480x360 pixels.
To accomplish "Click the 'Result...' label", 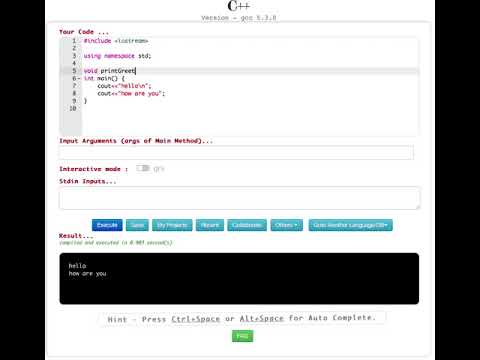I will point(76,236).
